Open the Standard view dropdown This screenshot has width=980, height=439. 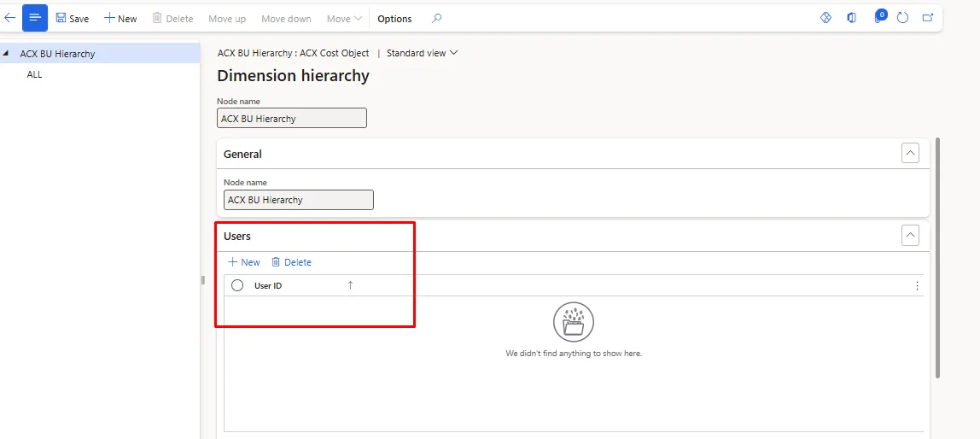[423, 53]
